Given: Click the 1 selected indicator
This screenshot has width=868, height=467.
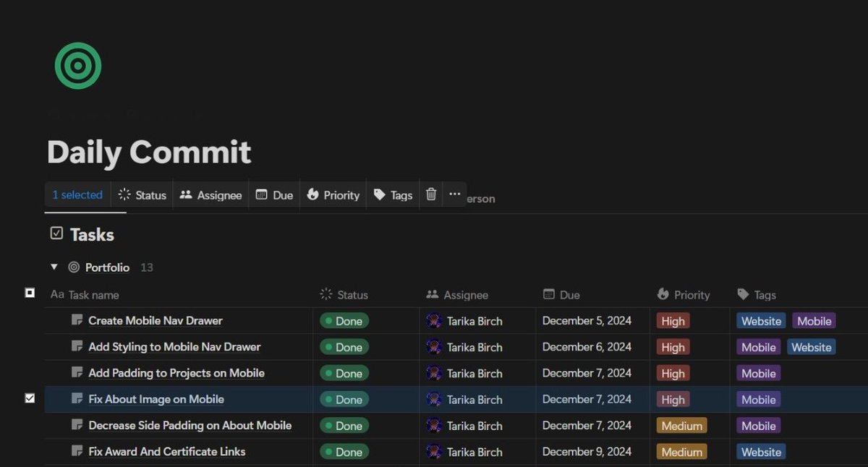Looking at the screenshot, I should 77,194.
